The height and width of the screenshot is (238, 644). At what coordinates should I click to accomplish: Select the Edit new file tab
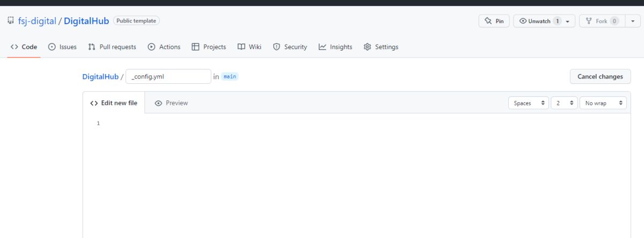click(114, 103)
